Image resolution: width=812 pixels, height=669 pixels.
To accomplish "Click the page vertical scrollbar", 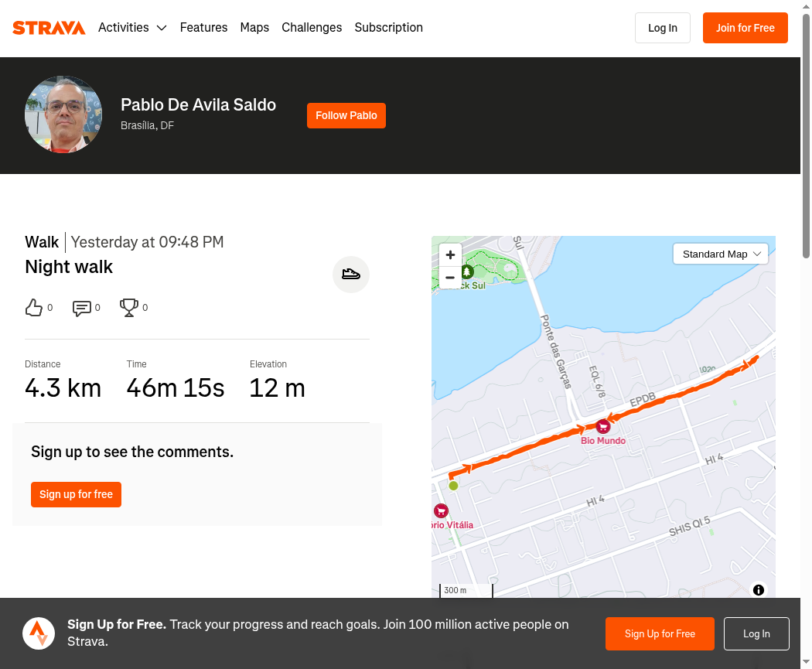I will 807,135.
